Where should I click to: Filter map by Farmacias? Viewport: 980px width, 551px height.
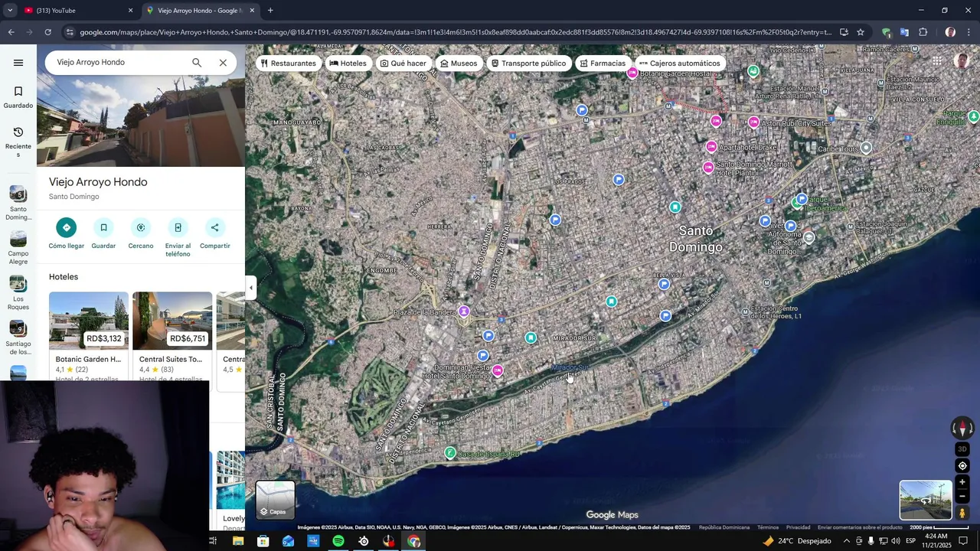(603, 64)
